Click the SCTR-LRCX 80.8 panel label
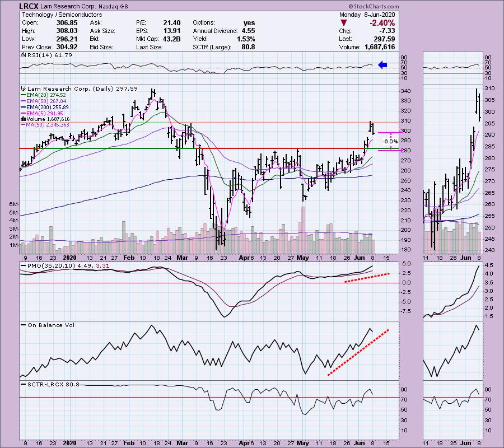 (x=53, y=384)
